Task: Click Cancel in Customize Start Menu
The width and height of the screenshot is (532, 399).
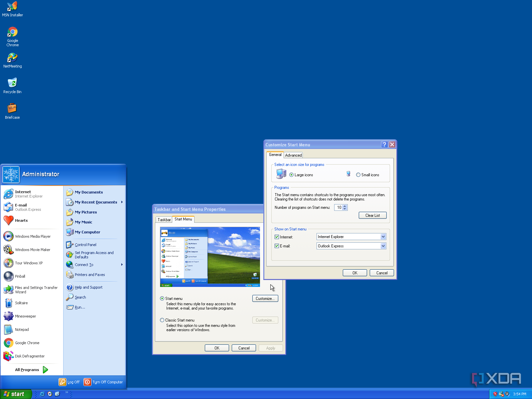Action: pos(382,273)
